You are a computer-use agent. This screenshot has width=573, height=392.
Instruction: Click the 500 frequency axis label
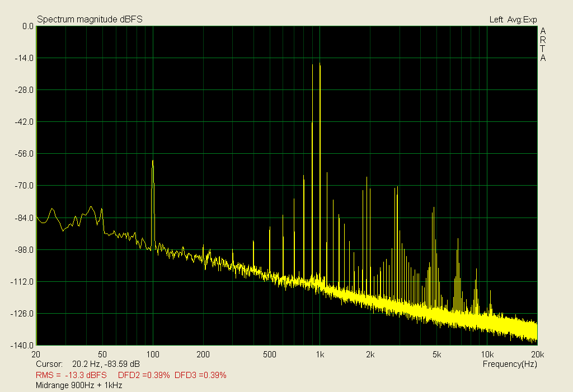point(270,355)
